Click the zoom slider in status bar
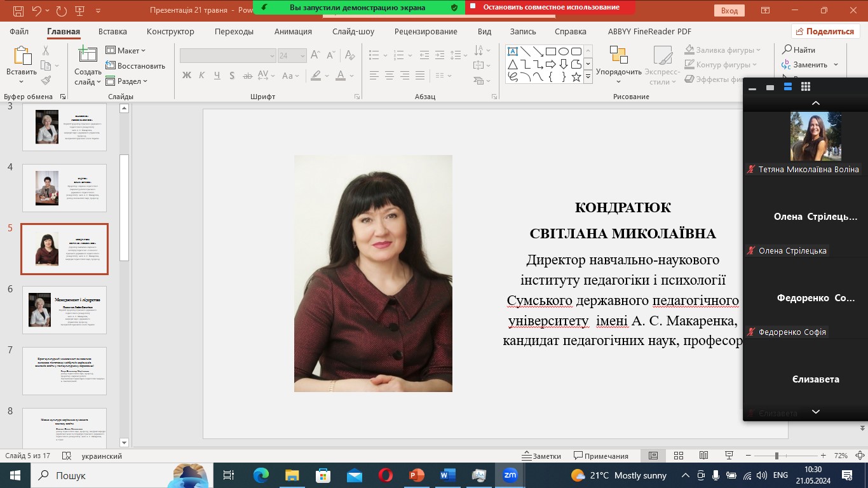The width and height of the screenshot is (868, 488). point(776,456)
